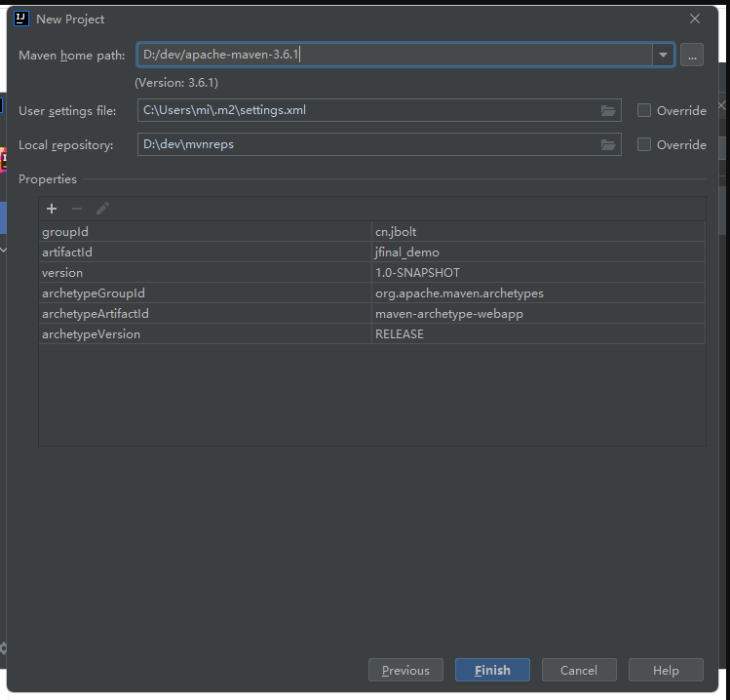This screenshot has height=700, width=730.
Task: Click the Finish button
Action: 492,670
